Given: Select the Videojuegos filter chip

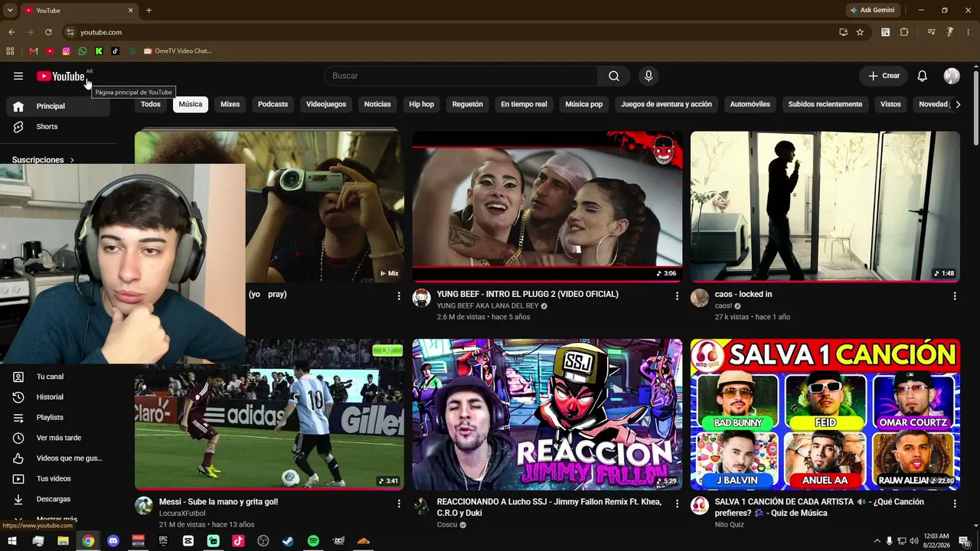Looking at the screenshot, I should coord(326,104).
